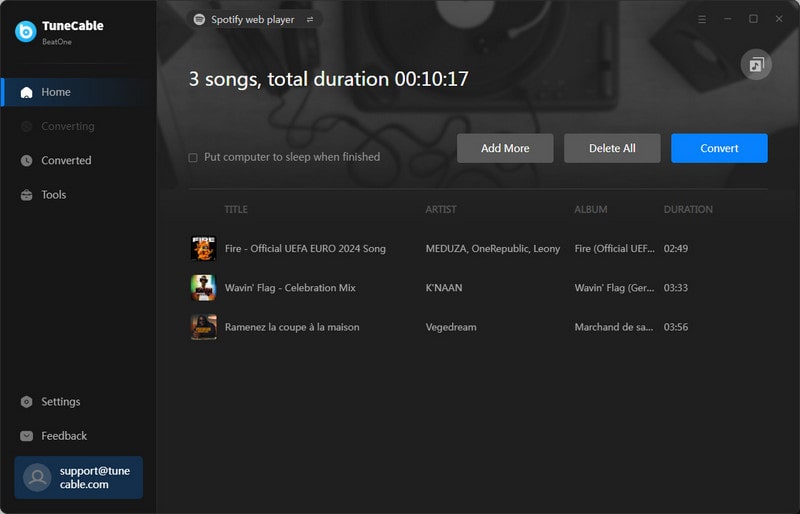Click the 3 songs total duration heading
The height and width of the screenshot is (514, 800).
[x=329, y=79]
